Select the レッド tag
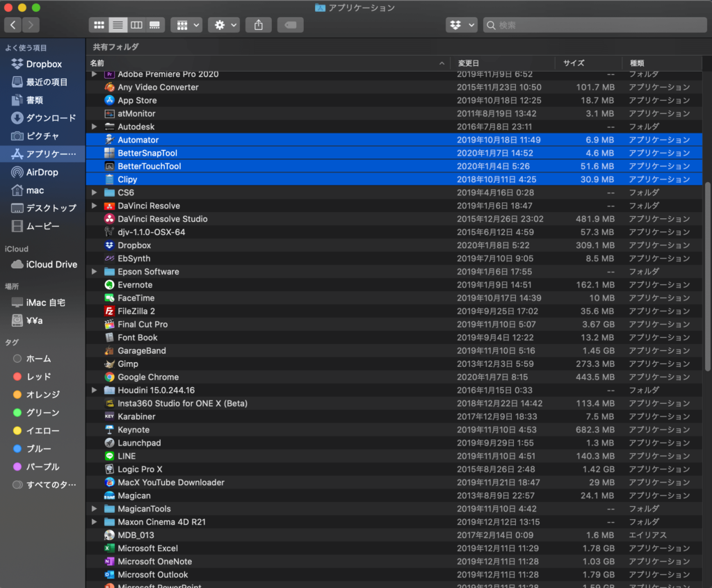Screen dimensions: 712x588 point(42,377)
